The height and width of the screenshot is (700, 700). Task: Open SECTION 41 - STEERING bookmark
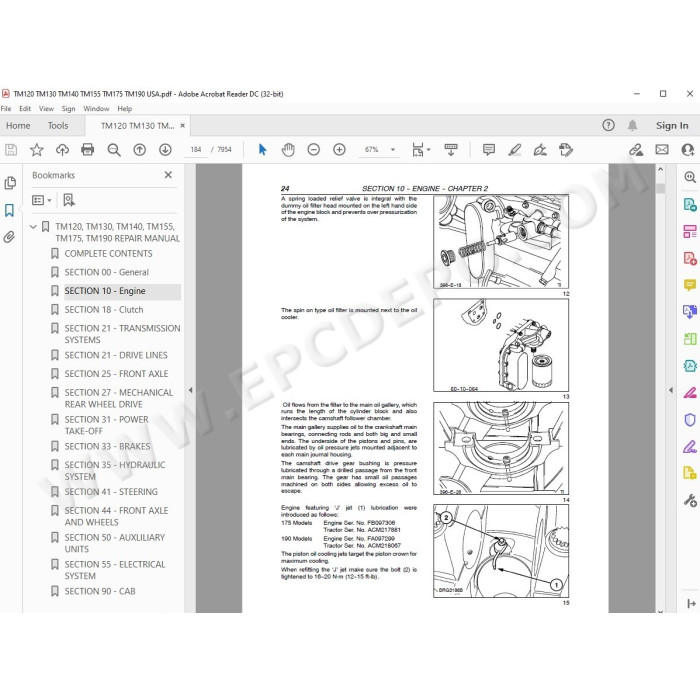point(111,492)
